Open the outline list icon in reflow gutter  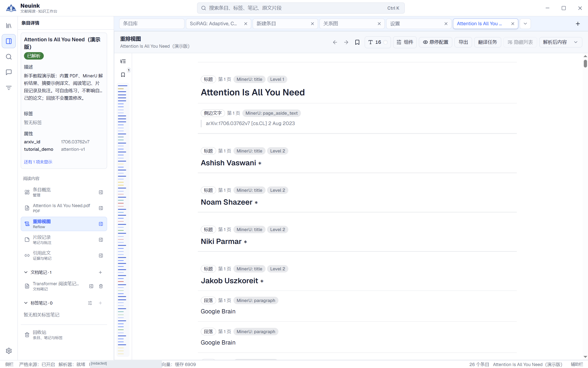point(123,61)
